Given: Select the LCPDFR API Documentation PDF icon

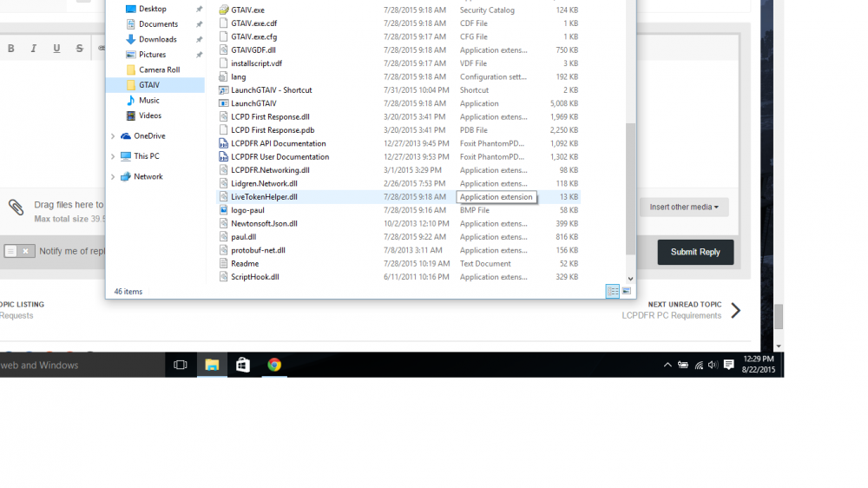Looking at the screenshot, I should coord(224,143).
